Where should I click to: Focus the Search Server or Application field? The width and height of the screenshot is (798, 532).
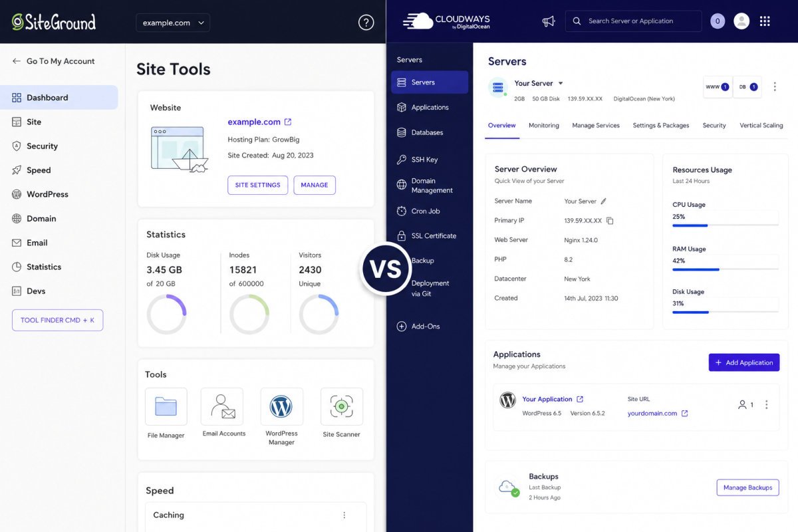coord(633,21)
